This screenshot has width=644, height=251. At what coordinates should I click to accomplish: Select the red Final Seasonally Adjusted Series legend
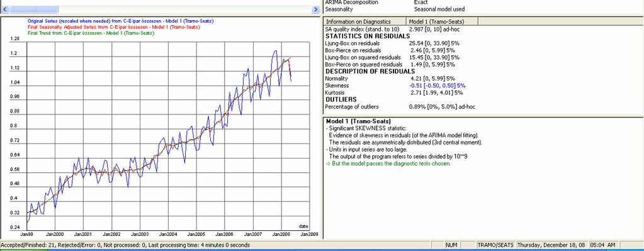[x=114, y=27]
